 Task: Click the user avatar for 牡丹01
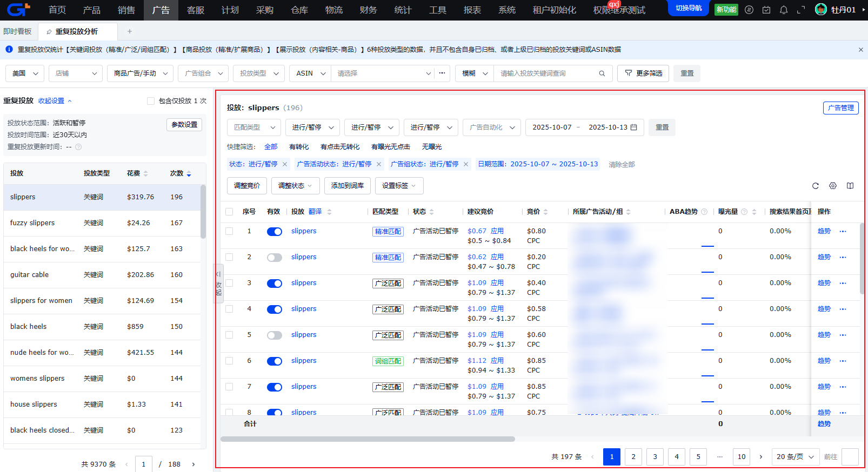(x=821, y=10)
